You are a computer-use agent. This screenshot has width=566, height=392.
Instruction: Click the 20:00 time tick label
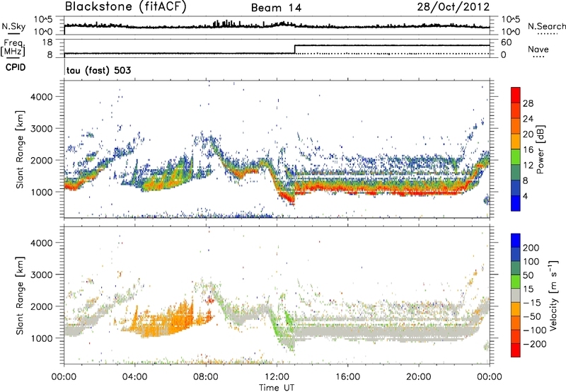click(x=418, y=377)
